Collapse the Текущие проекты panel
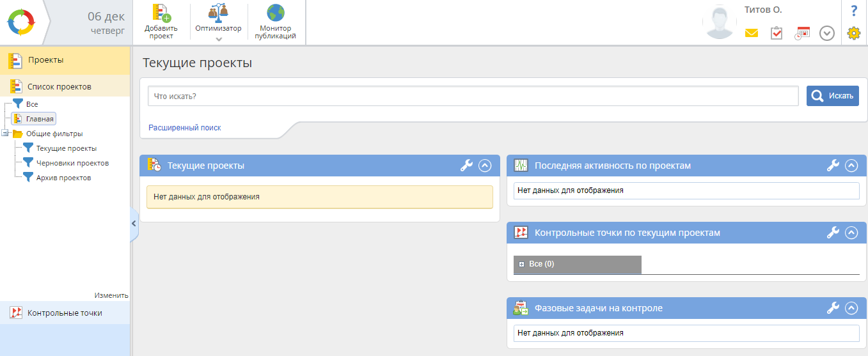Screen dimensions: 868x356 [485, 166]
